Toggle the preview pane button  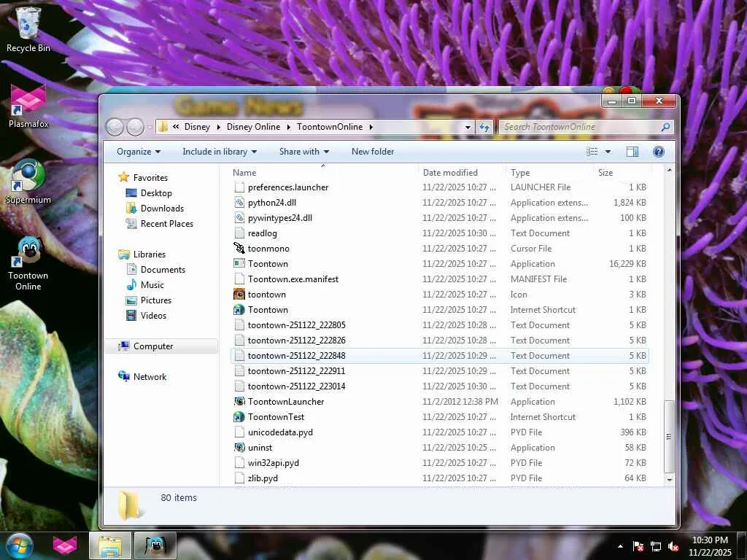632,152
